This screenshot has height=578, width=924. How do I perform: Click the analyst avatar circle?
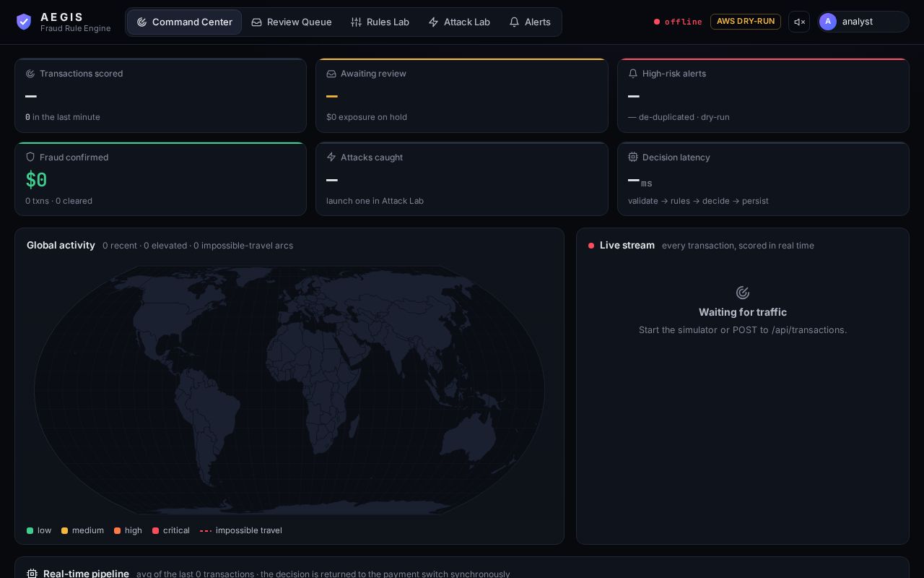click(x=828, y=22)
